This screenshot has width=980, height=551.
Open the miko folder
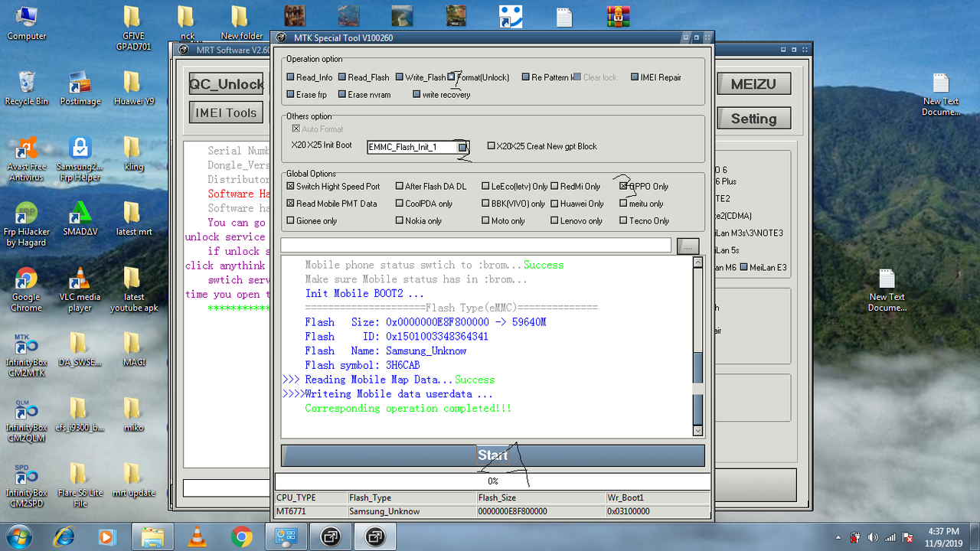[133, 414]
